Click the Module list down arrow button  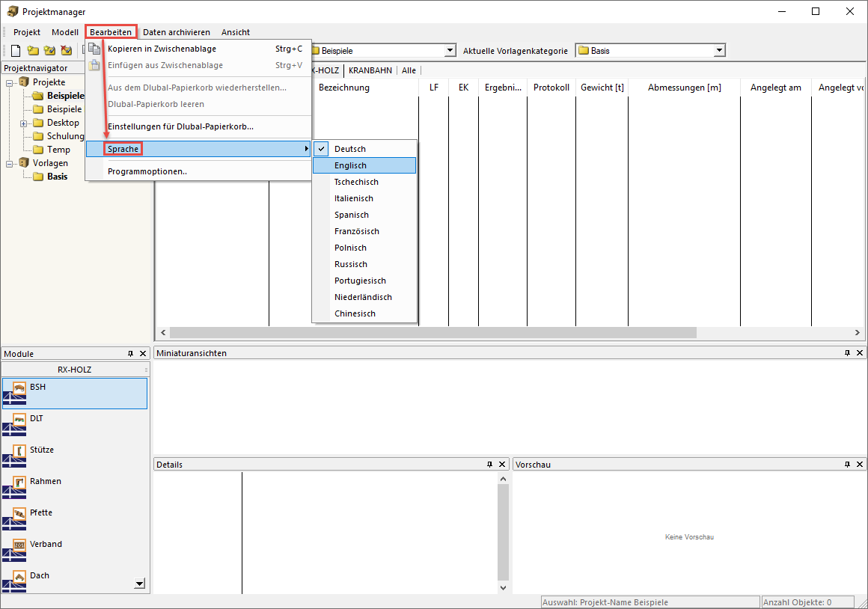(x=139, y=584)
